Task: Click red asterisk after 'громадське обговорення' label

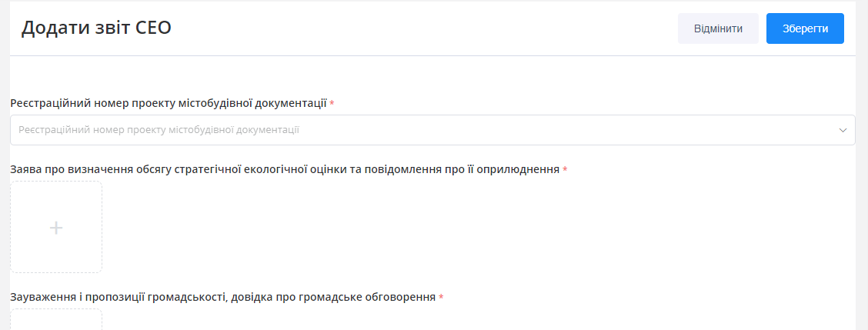Action: [441, 297]
